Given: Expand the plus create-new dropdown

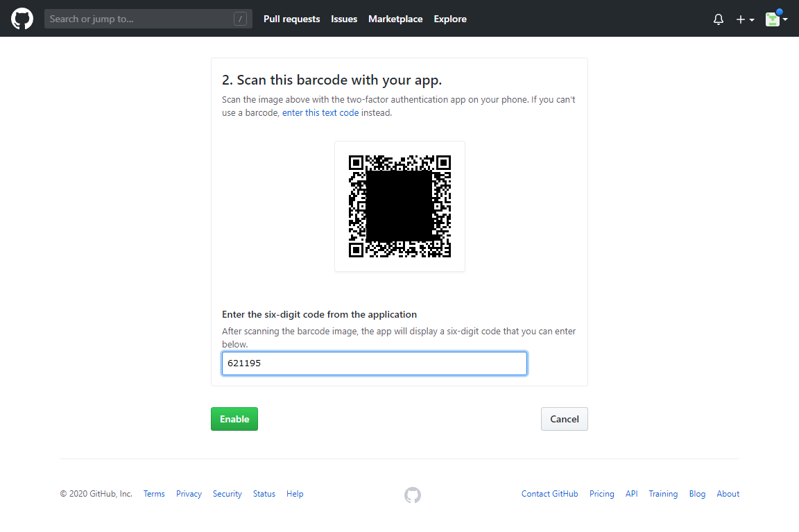Looking at the screenshot, I should pyautogui.click(x=745, y=19).
